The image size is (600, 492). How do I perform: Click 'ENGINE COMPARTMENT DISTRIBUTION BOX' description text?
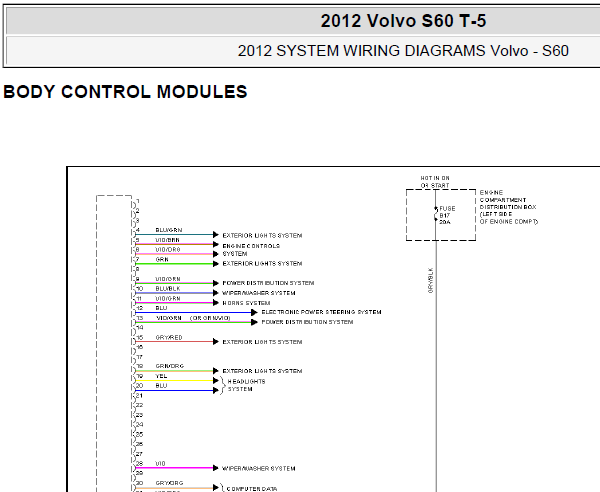pyautogui.click(x=509, y=207)
